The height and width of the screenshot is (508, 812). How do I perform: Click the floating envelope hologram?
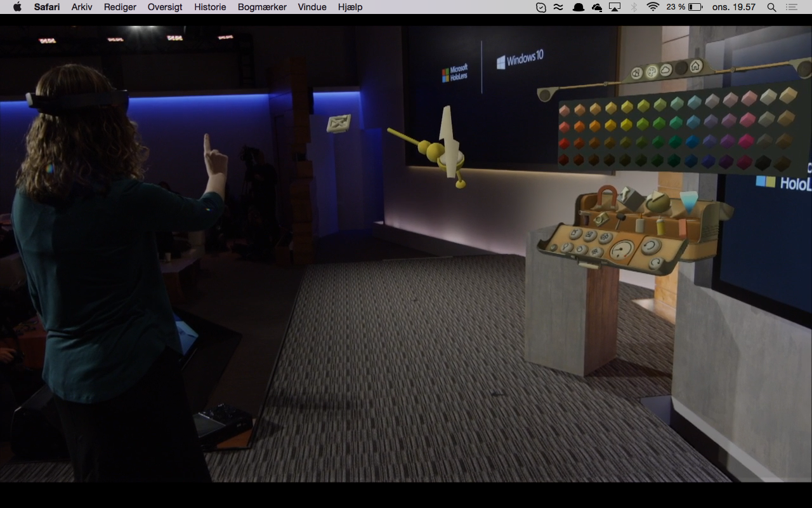click(339, 123)
